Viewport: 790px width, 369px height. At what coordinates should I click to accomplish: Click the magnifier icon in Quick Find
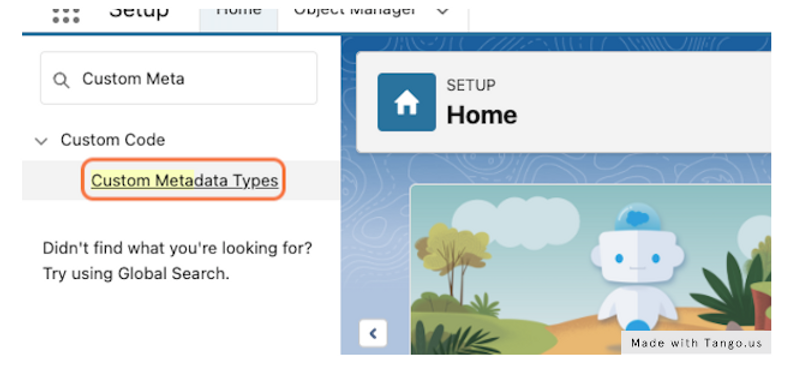pyautogui.click(x=61, y=80)
